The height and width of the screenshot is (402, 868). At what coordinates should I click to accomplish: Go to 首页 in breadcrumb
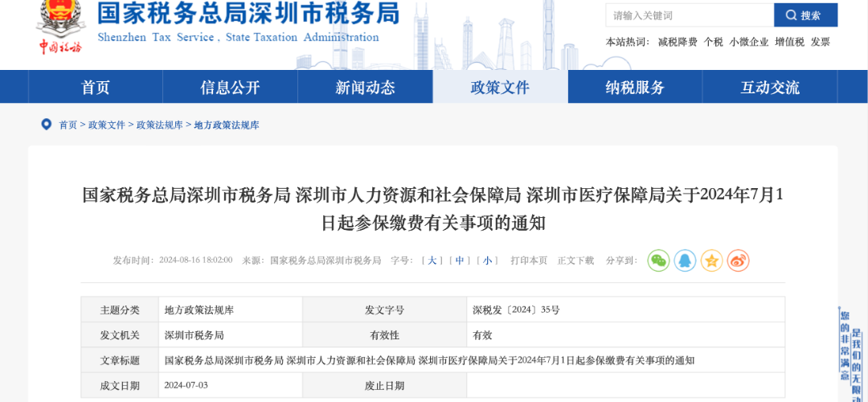click(x=68, y=125)
